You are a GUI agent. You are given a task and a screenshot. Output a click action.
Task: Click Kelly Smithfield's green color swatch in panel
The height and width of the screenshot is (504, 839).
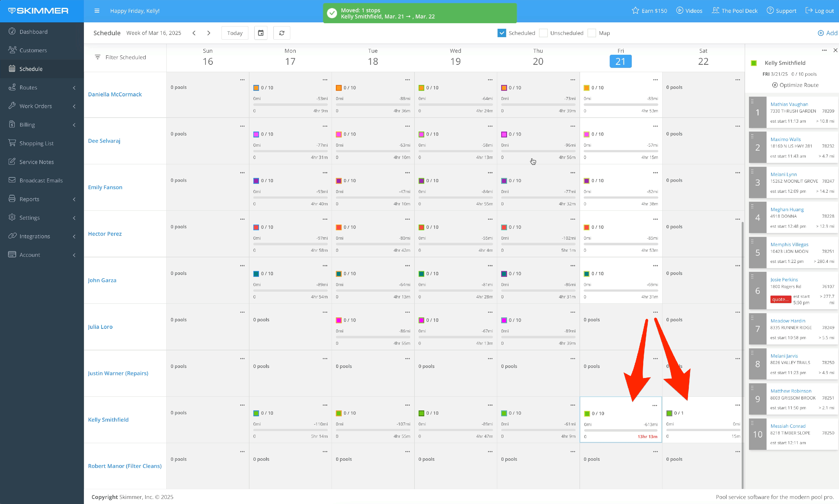(x=754, y=63)
